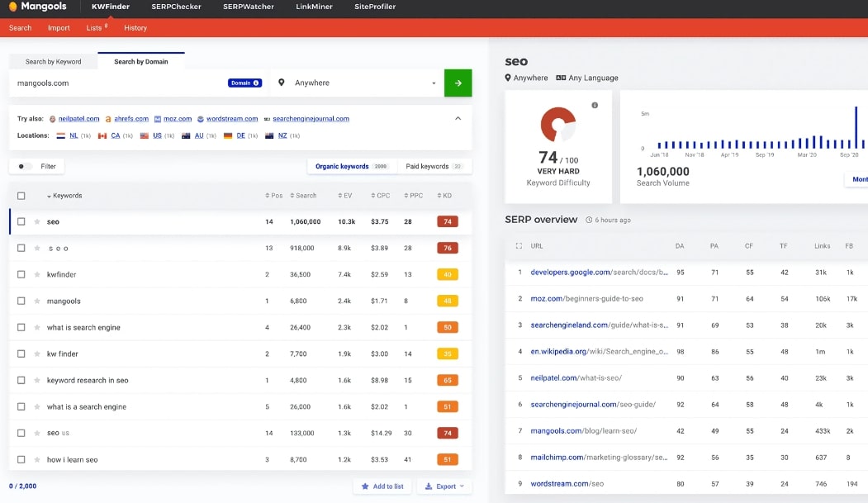Image resolution: width=868 pixels, height=503 pixels.
Task: Open searchenginejournal.com suggestion link
Action: 311,118
